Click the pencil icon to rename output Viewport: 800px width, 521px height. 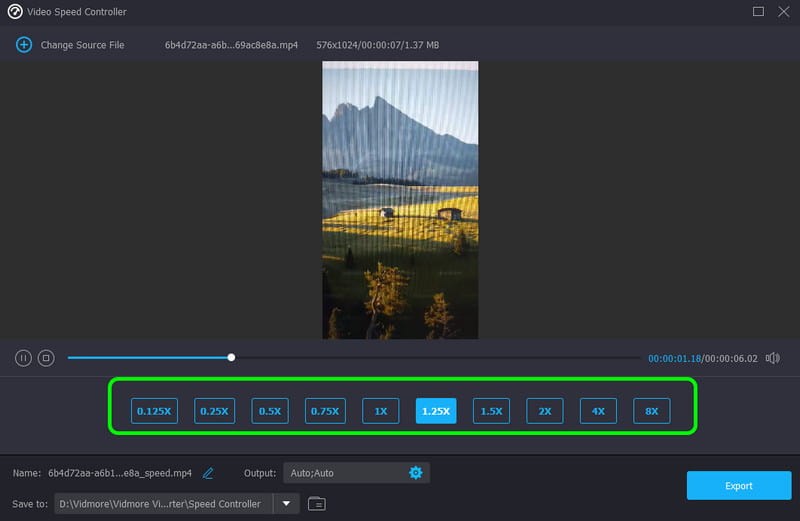pyautogui.click(x=208, y=473)
